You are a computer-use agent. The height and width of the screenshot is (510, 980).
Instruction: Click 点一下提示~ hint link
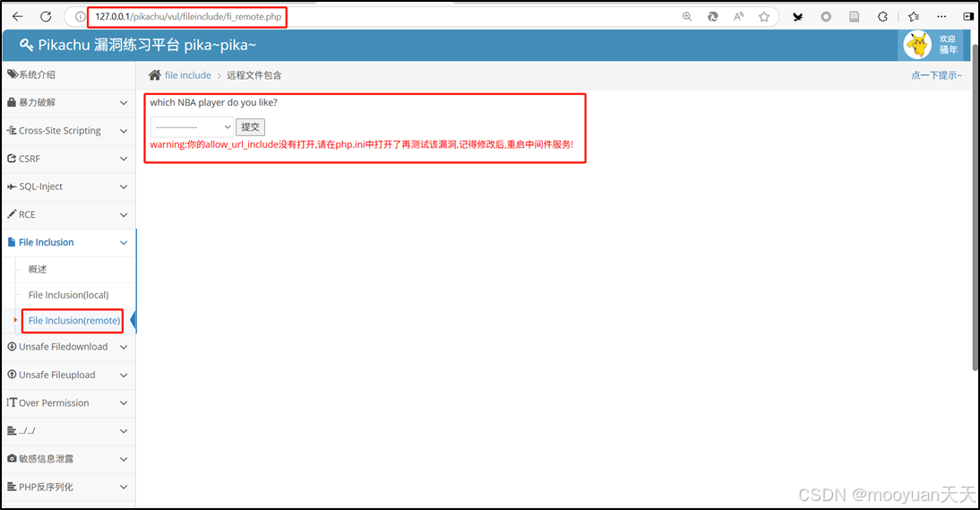coord(936,75)
